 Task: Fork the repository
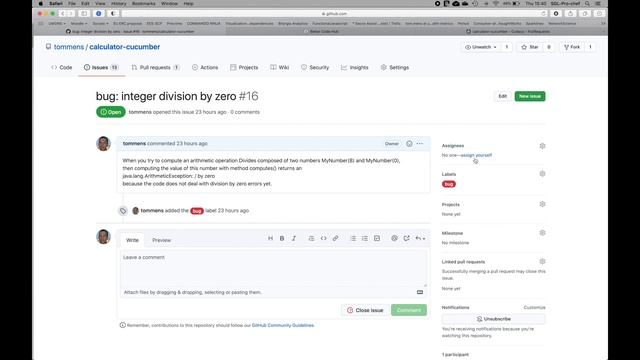coord(572,47)
